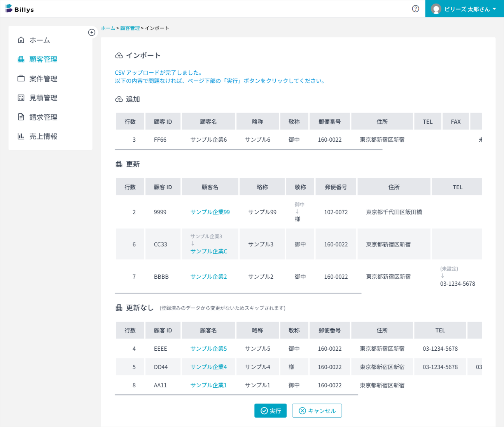
Task: Open the サンプル企業99 customer link
Action: coord(210,212)
